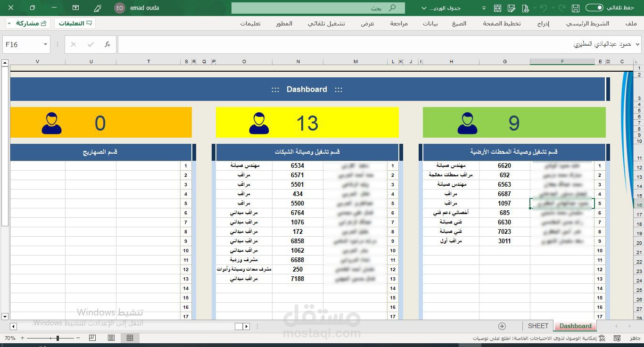
Task: Add a new worksheet with the plus button
Action: point(502,326)
